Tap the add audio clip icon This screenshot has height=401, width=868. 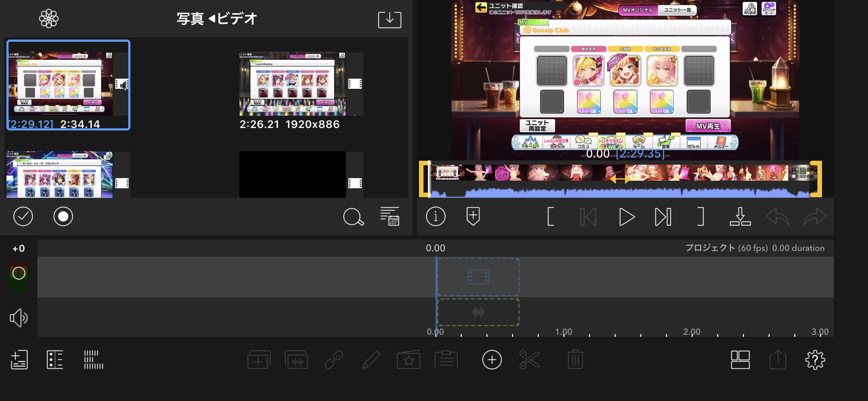(x=296, y=360)
